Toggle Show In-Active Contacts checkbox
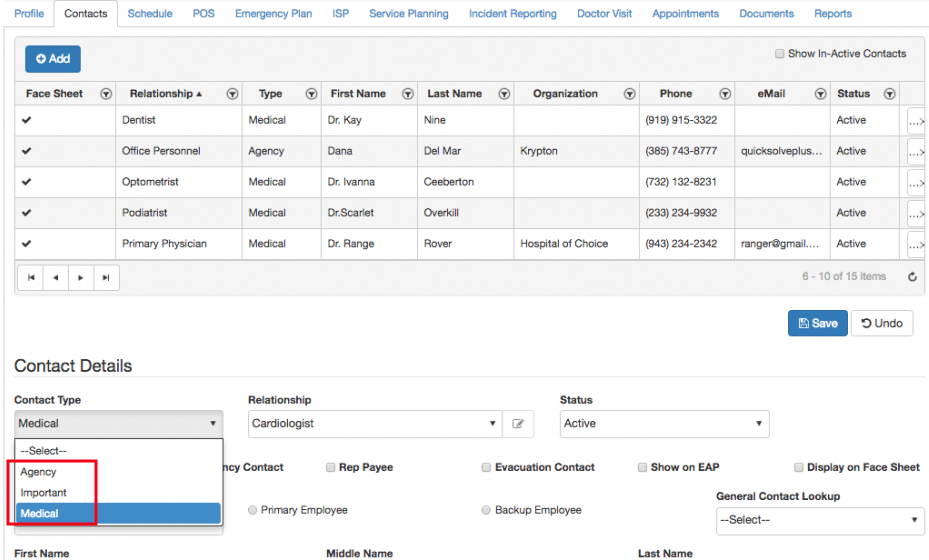The image size is (929, 560). [780, 53]
